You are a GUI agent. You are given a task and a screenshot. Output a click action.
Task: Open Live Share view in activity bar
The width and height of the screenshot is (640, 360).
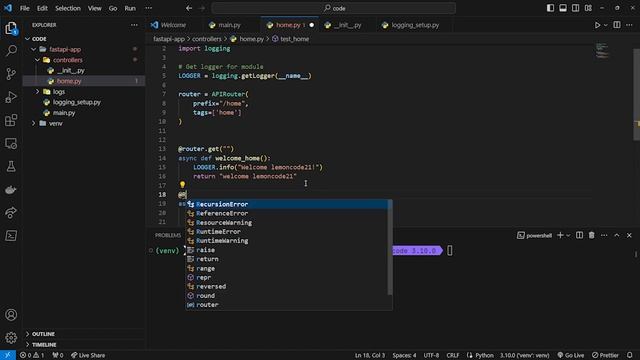click(11, 212)
